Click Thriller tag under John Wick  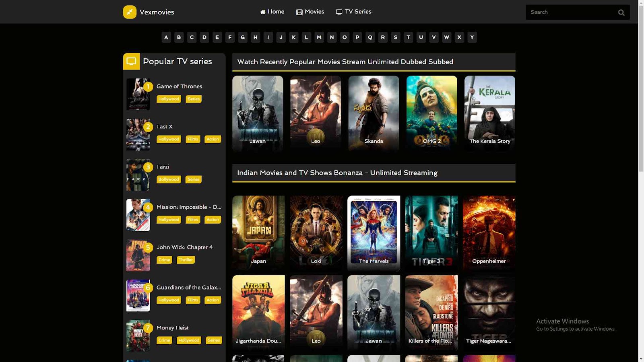tap(186, 260)
